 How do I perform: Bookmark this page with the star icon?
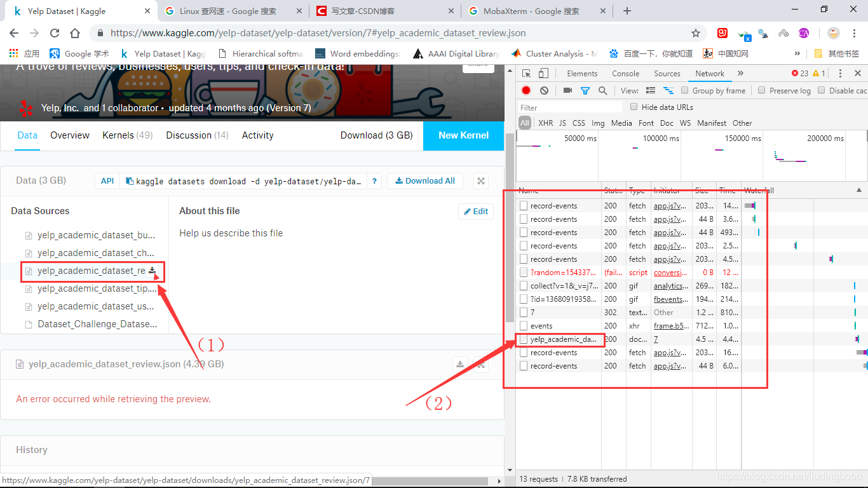point(695,33)
